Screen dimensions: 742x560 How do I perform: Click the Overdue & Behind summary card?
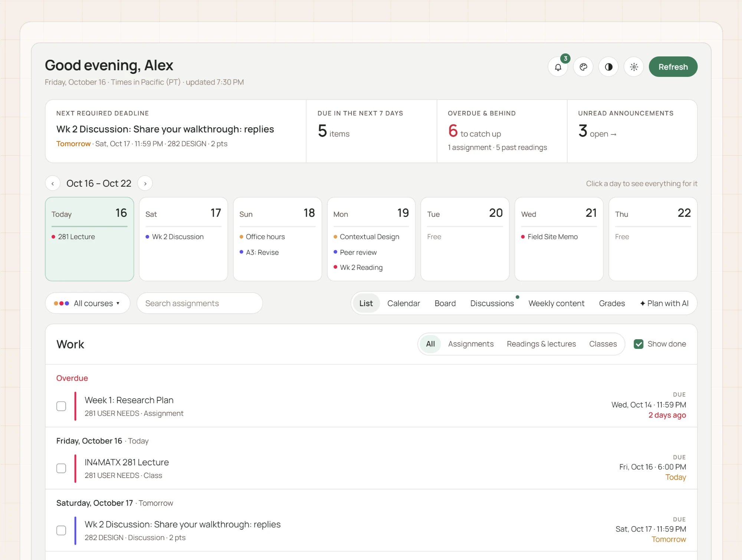point(502,131)
